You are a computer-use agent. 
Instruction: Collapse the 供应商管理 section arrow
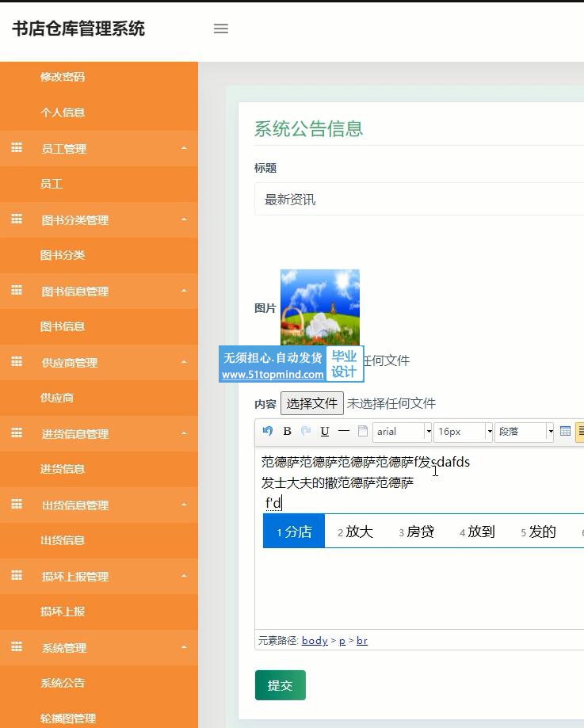pyautogui.click(x=184, y=362)
